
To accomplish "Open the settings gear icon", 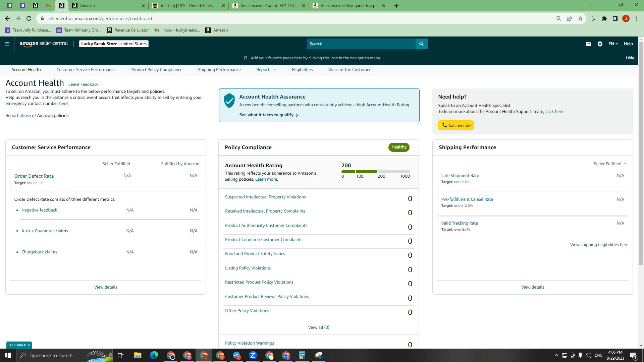I will point(600,44).
